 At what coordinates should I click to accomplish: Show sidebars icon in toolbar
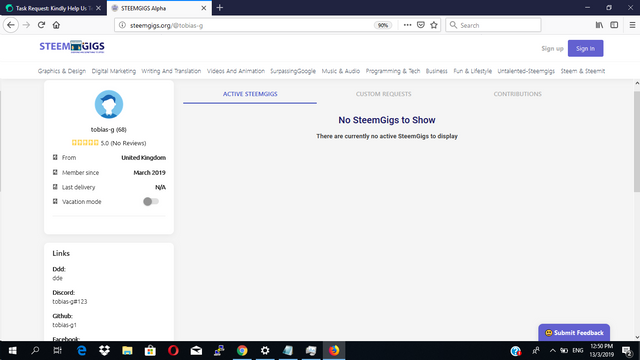[x=614, y=25]
